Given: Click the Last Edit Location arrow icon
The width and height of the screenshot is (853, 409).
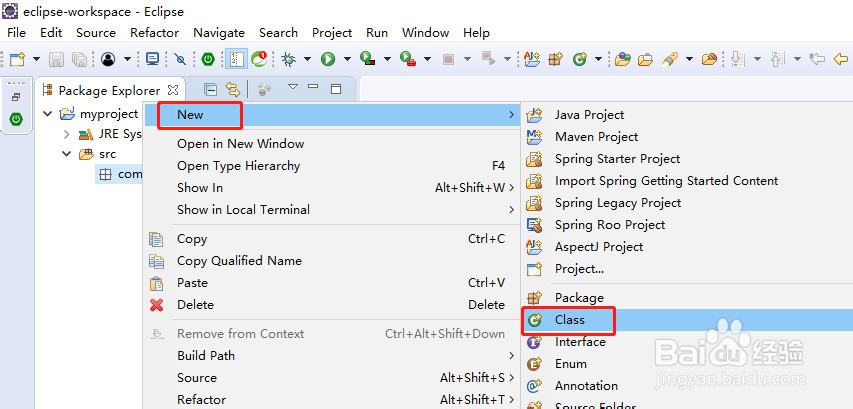Looking at the screenshot, I should [x=817, y=59].
